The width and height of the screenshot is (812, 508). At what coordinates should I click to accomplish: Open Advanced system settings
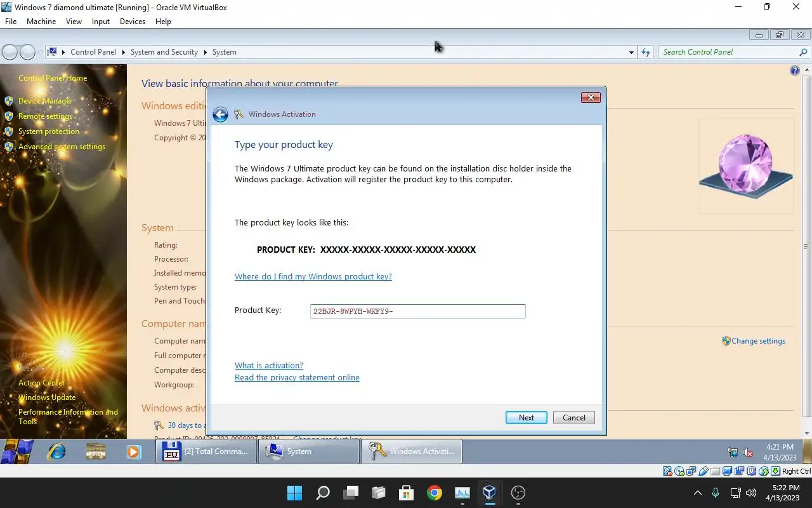(x=62, y=147)
